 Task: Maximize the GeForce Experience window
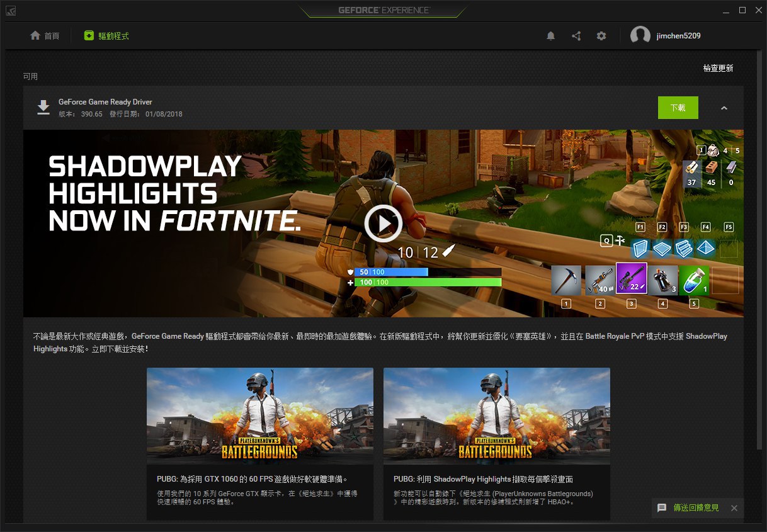pos(742,11)
